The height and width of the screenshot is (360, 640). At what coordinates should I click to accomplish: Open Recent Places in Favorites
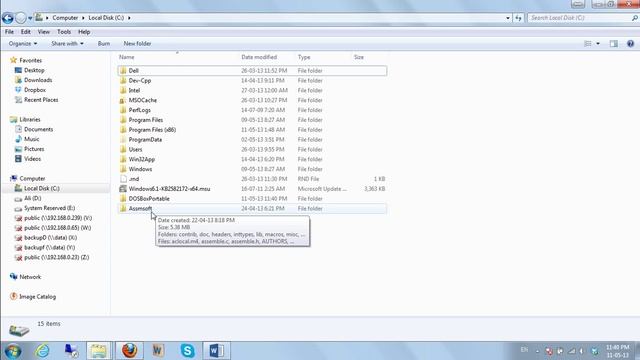point(41,100)
